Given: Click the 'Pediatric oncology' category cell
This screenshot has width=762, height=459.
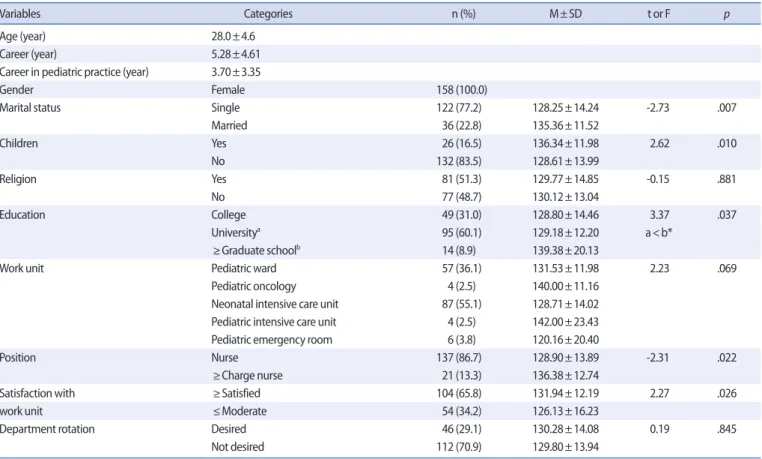Looking at the screenshot, I should (254, 287).
